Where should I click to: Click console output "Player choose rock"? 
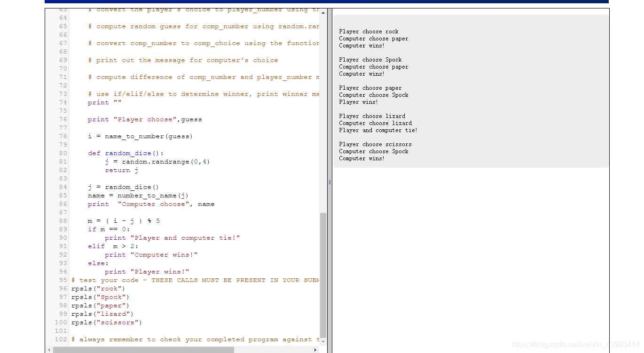click(369, 31)
